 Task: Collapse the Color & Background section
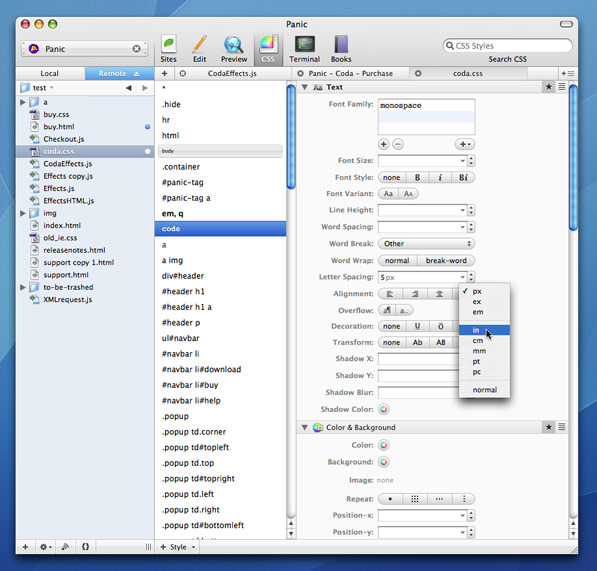[x=305, y=427]
